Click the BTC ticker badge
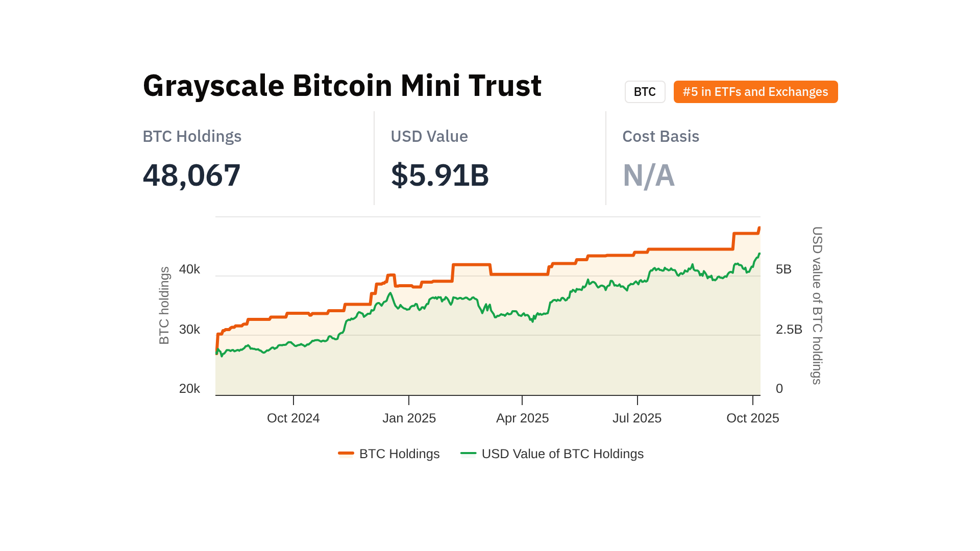This screenshot has width=980, height=551. click(645, 92)
